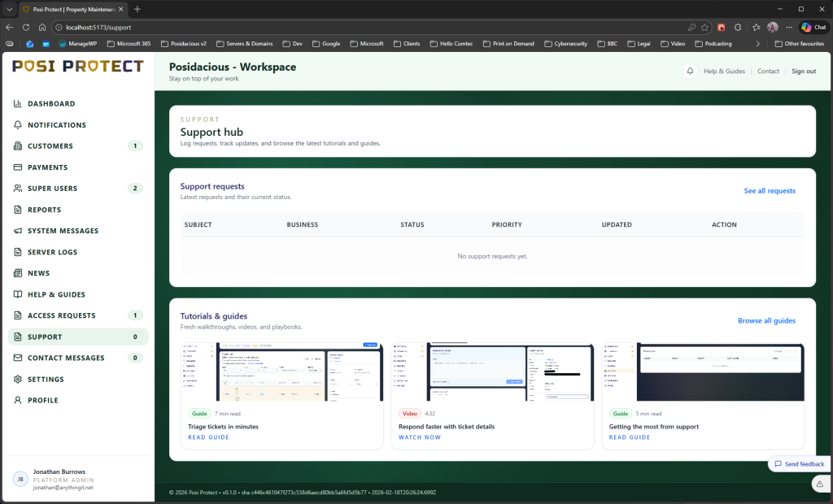Open the Triage tickets guide thumbnail
The height and width of the screenshot is (504, 833).
[x=281, y=371]
